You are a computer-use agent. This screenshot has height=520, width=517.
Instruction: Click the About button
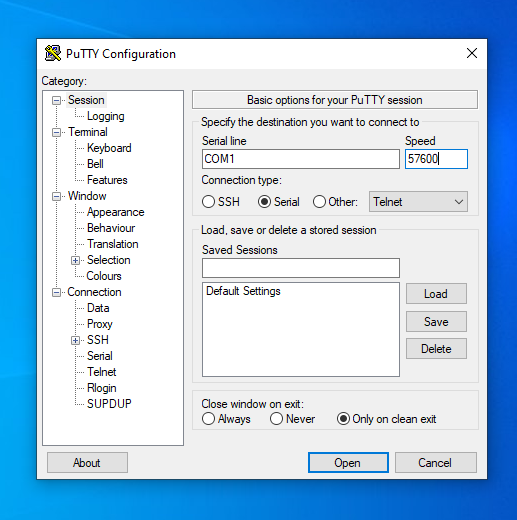[87, 463]
